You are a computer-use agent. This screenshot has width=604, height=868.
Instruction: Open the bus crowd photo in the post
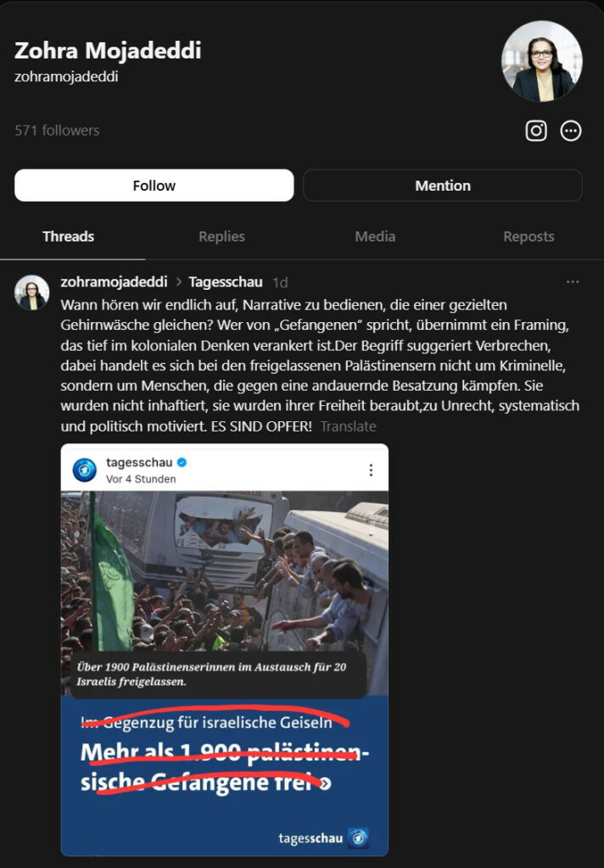[225, 585]
